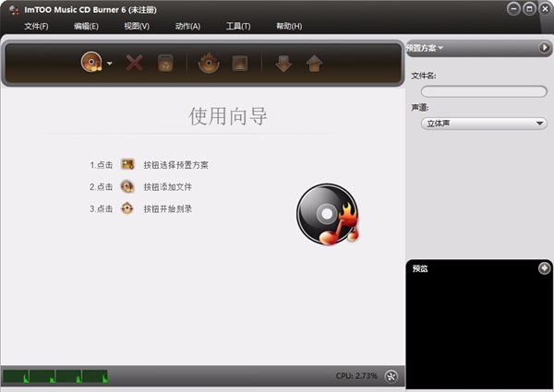Viewport: 554px width, 392px height.
Task: Open the 动作(A) menu
Action: pos(187,26)
